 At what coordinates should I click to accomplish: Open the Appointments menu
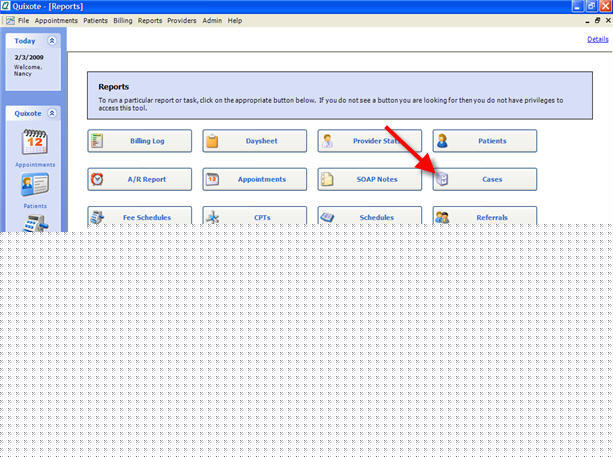[x=56, y=20]
